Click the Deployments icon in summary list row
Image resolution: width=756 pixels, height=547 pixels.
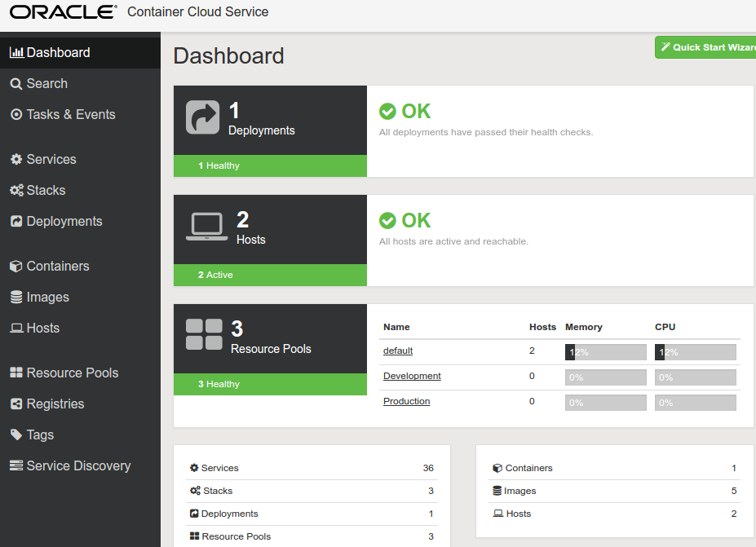(x=194, y=514)
